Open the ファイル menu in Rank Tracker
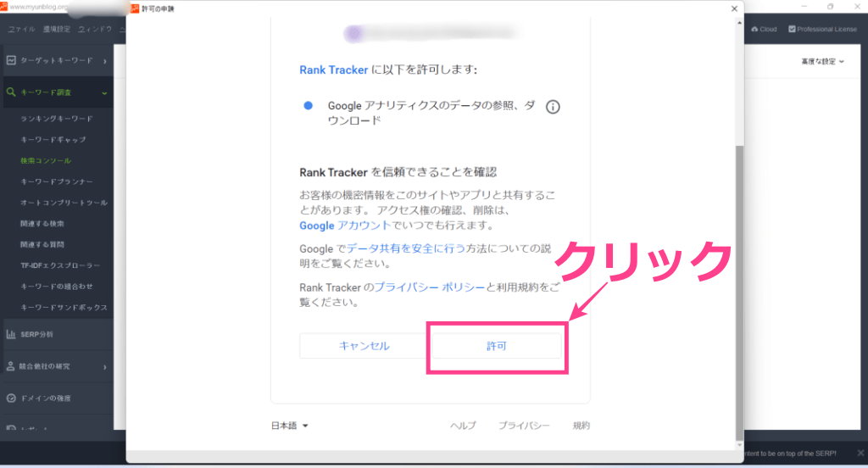Viewport: 868px width, 468px height. [x=21, y=30]
